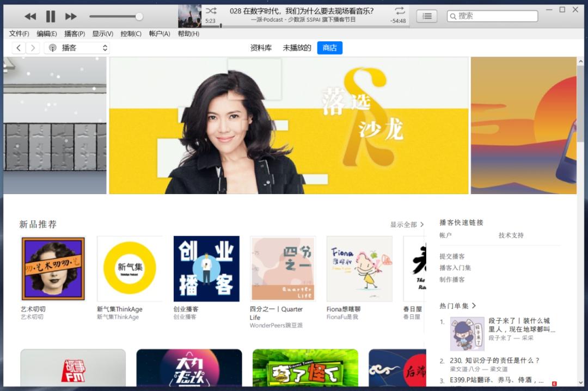Open the Up Next queue list icon
Screen dimensions: 588x391
427,16
